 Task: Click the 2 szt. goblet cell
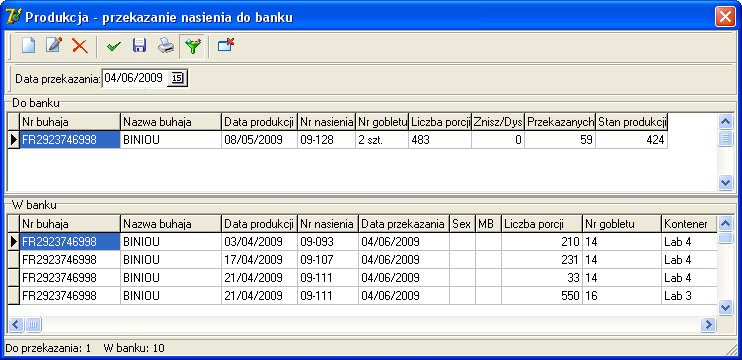click(382, 140)
